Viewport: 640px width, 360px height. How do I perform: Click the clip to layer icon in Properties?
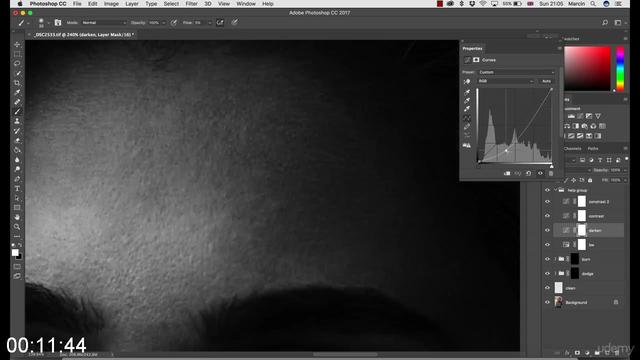[x=507, y=173]
